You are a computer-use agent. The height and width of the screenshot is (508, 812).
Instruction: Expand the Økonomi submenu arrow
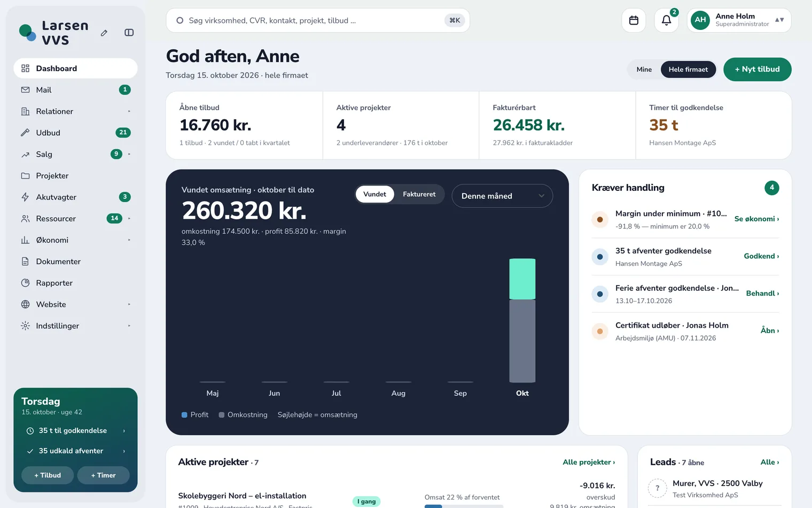(129, 240)
